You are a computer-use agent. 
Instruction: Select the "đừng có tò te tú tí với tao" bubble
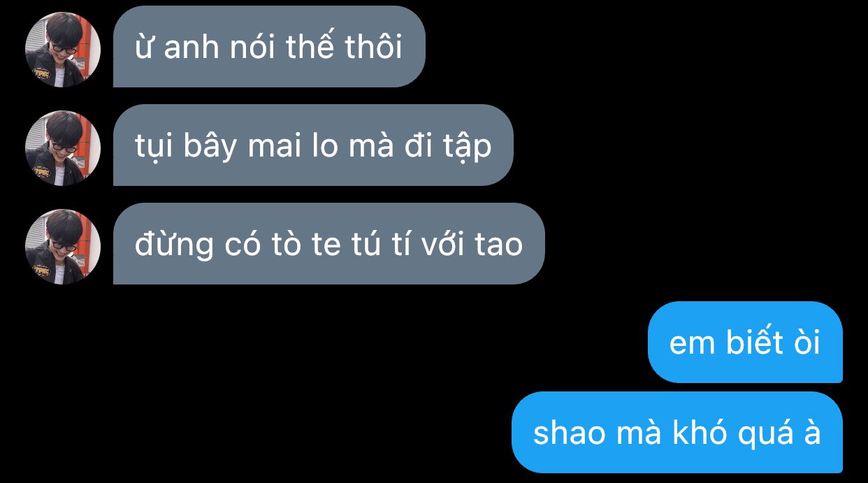[328, 243]
